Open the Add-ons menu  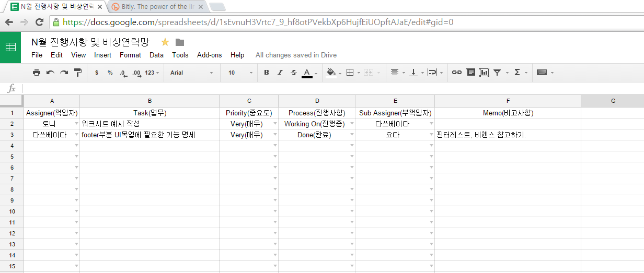coord(209,55)
